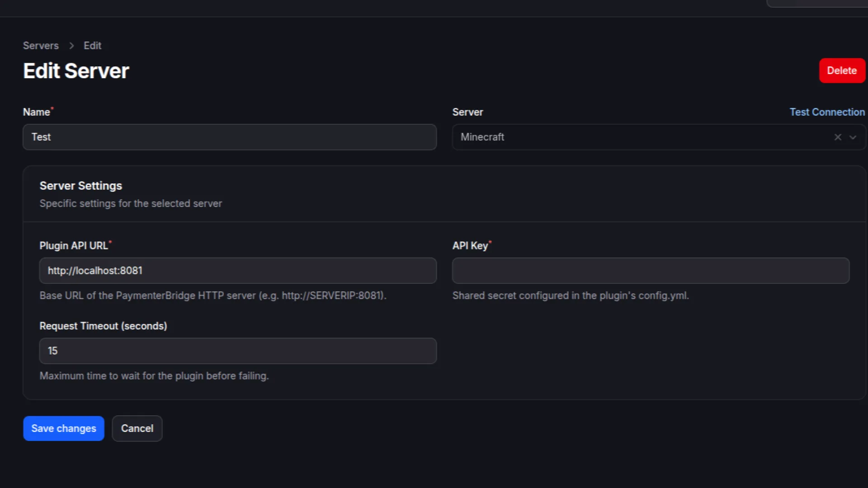Image resolution: width=868 pixels, height=488 pixels.
Task: Click the Name field label
Action: coord(37,112)
